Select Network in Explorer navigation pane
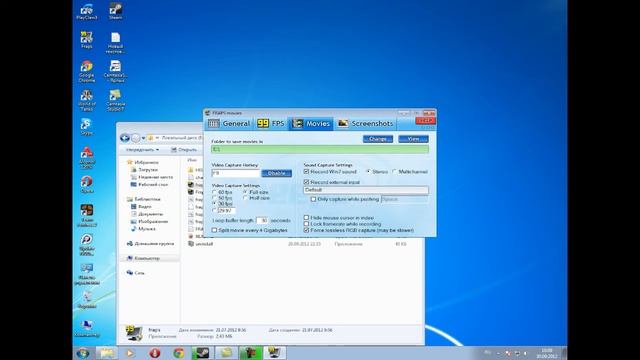This screenshot has width=640, height=360. point(136,273)
